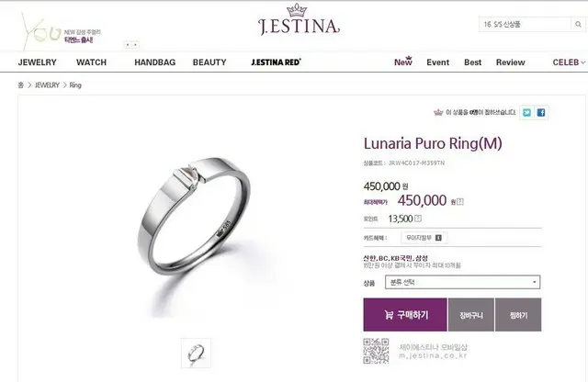
Task: Open the HANDBAG menu
Action: [155, 62]
